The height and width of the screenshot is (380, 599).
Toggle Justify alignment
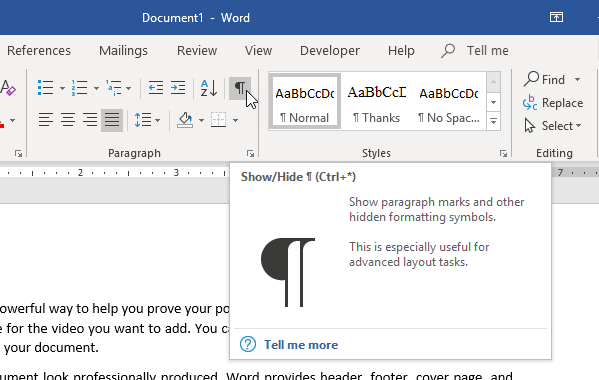[x=112, y=120]
